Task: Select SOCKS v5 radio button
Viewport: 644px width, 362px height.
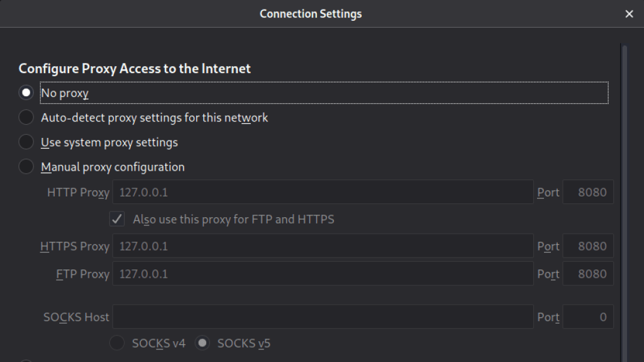Action: pos(203,343)
